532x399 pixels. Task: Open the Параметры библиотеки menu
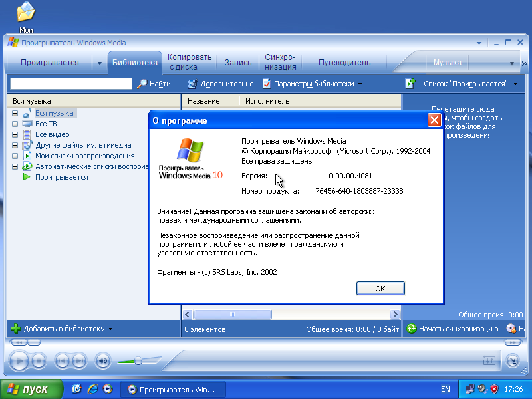(313, 84)
